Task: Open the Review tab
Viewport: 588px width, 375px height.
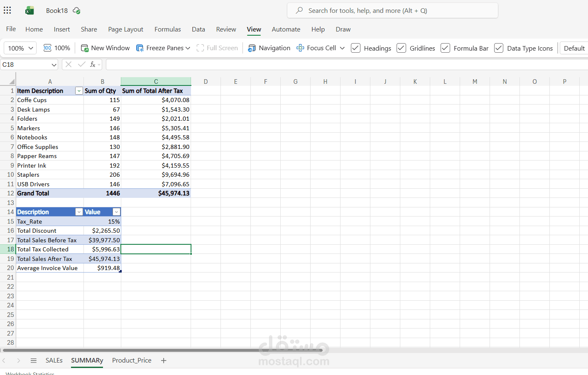Action: point(226,29)
